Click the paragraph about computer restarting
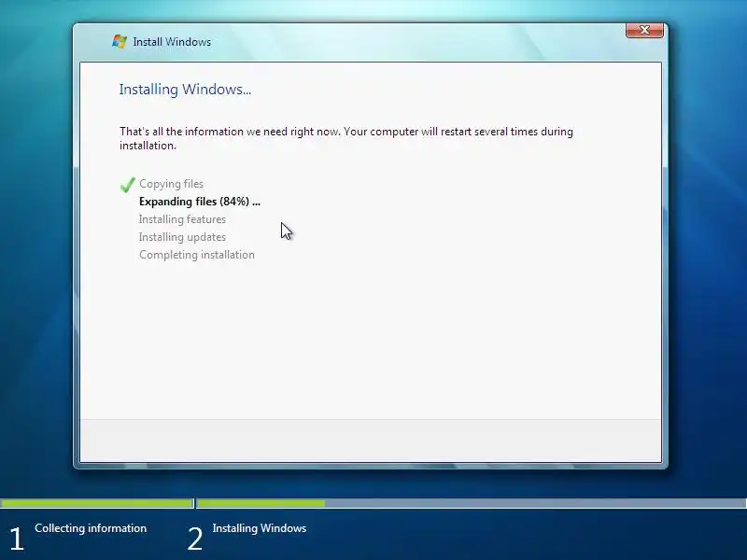 click(345, 138)
